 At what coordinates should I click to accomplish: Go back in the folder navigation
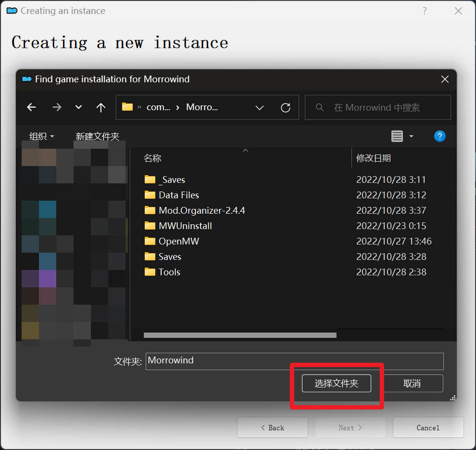point(32,107)
